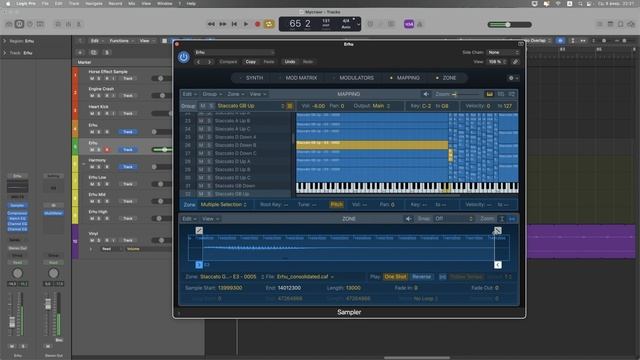
Task: Open the Side Chain dropdown set to None
Action: point(503,52)
